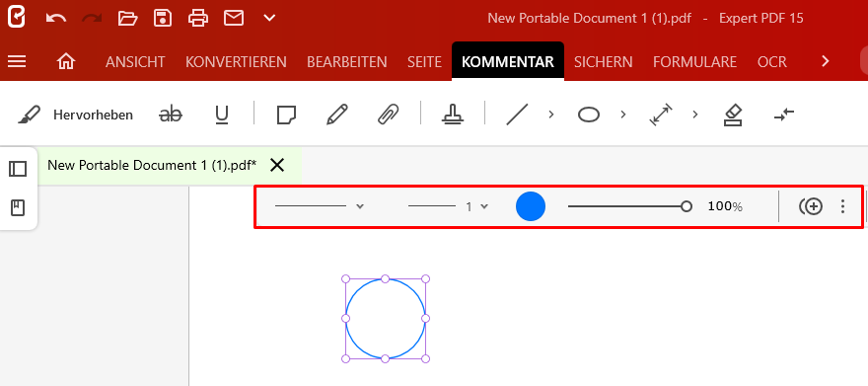
Task: Open a file with the folder icon
Action: click(127, 19)
